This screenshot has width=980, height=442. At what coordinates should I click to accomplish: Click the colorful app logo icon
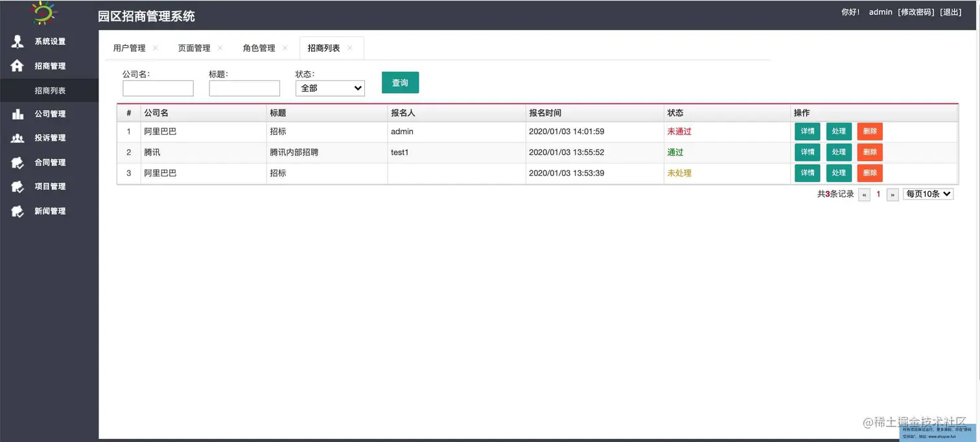pos(45,12)
